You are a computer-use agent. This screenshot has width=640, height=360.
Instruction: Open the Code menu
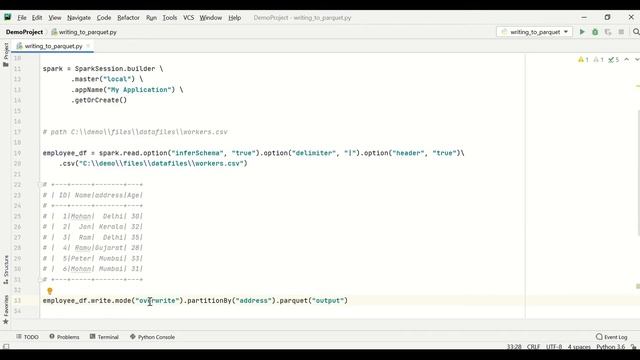coord(104,18)
